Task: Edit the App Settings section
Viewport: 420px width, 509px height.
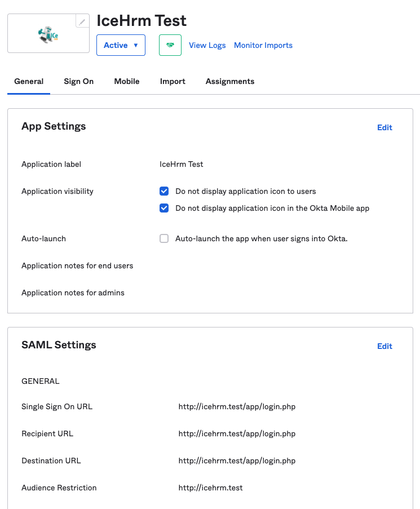Action: click(384, 127)
